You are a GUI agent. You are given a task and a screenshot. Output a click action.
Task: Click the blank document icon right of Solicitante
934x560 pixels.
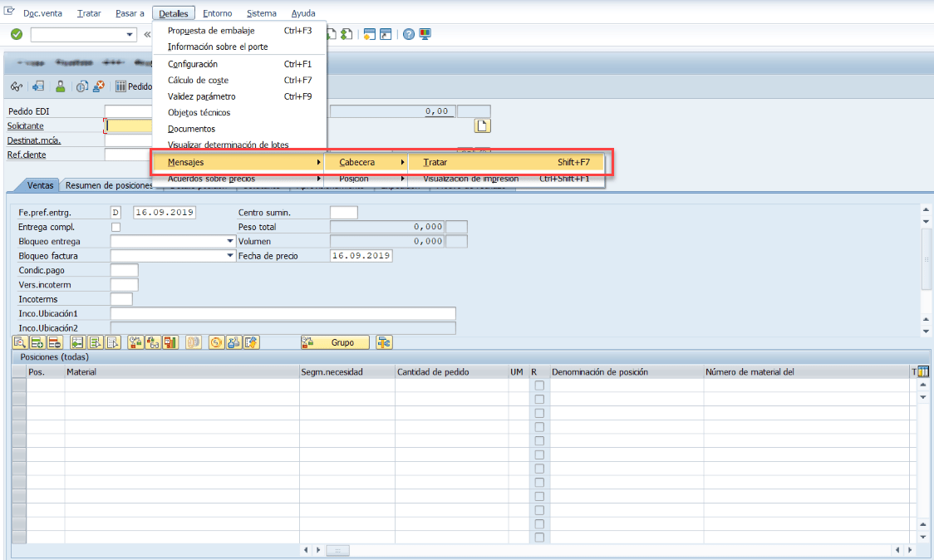click(x=483, y=125)
